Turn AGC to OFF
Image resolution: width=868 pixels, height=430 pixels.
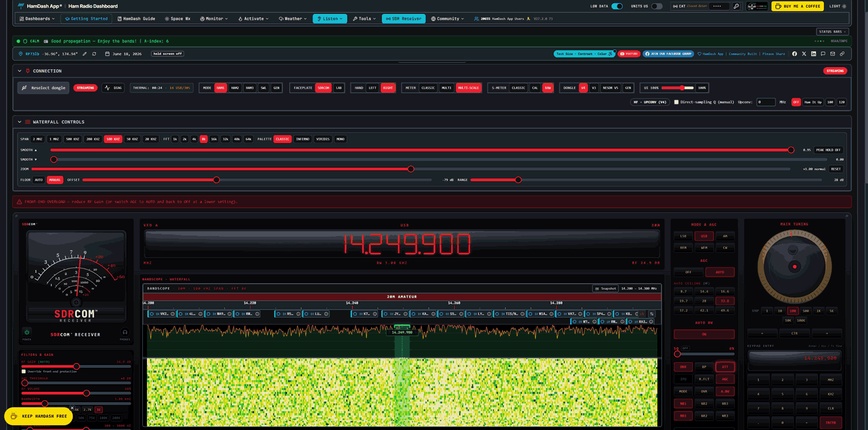click(689, 272)
